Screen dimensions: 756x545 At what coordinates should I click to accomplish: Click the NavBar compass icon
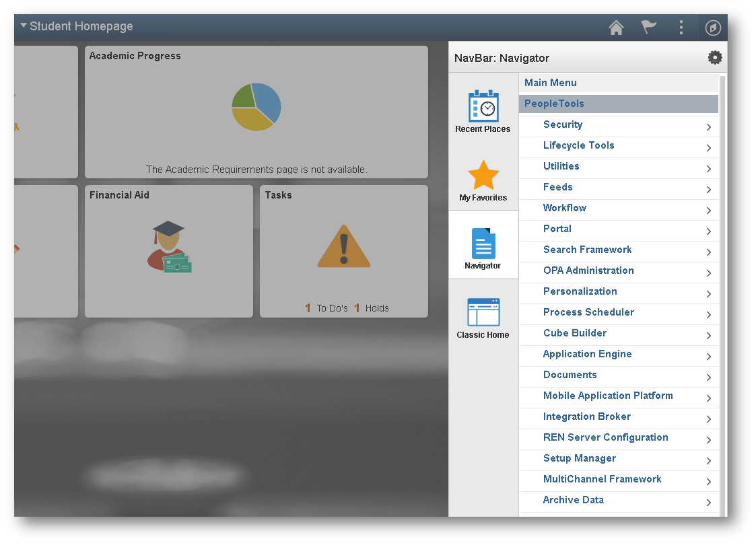pyautogui.click(x=712, y=28)
